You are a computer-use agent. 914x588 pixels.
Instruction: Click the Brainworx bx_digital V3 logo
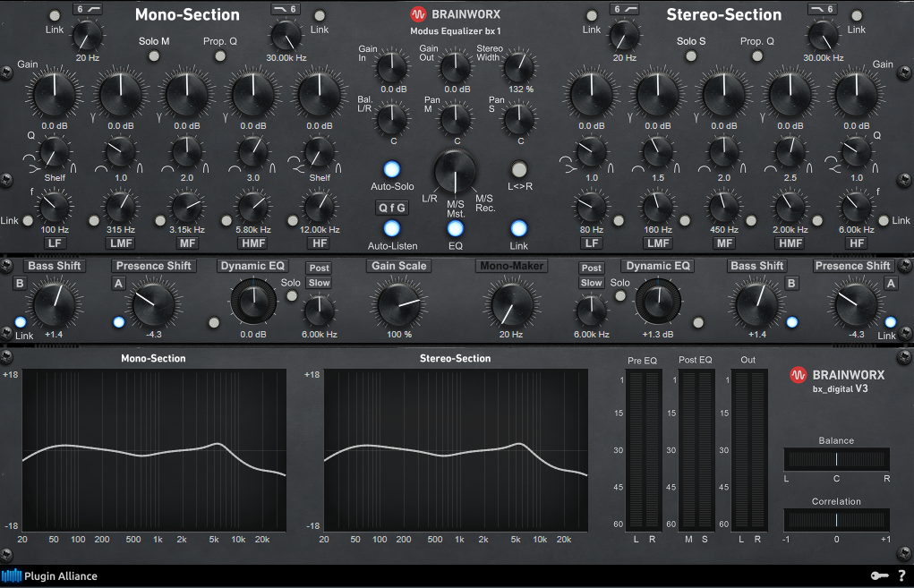coord(837,380)
